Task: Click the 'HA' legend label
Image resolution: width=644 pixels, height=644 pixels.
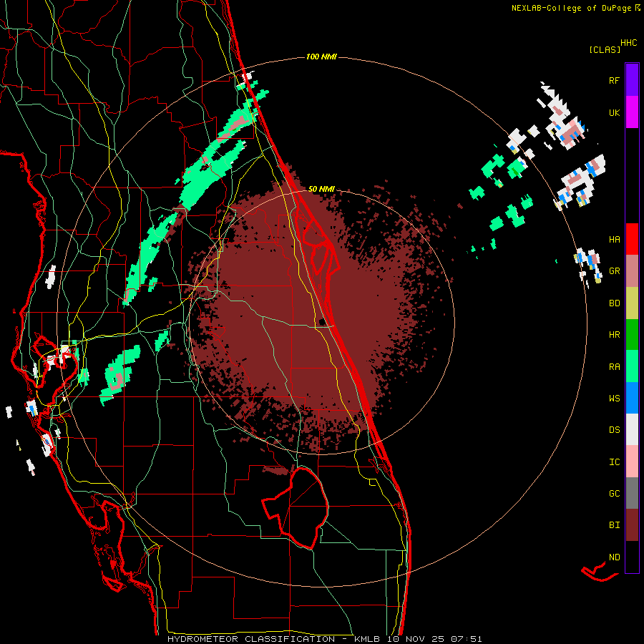Action: (614, 240)
